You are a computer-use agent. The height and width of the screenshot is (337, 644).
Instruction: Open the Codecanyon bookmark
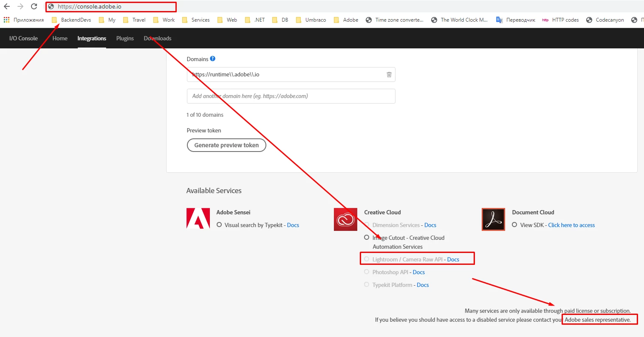(x=605, y=20)
